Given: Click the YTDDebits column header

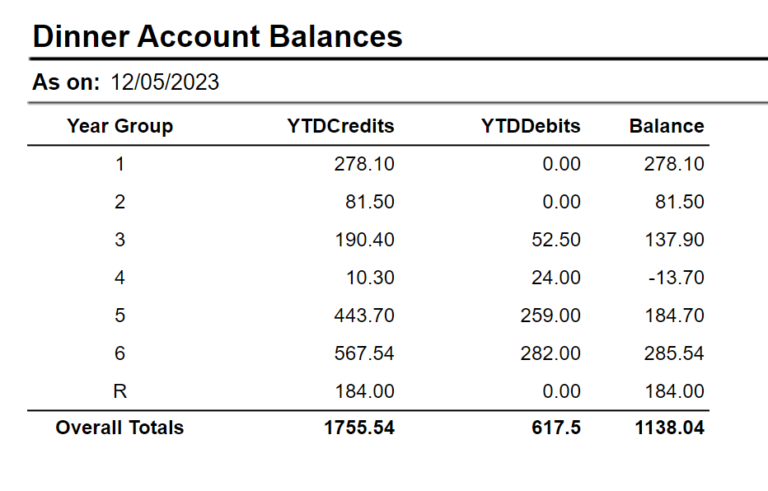Looking at the screenshot, I should click(x=530, y=126).
